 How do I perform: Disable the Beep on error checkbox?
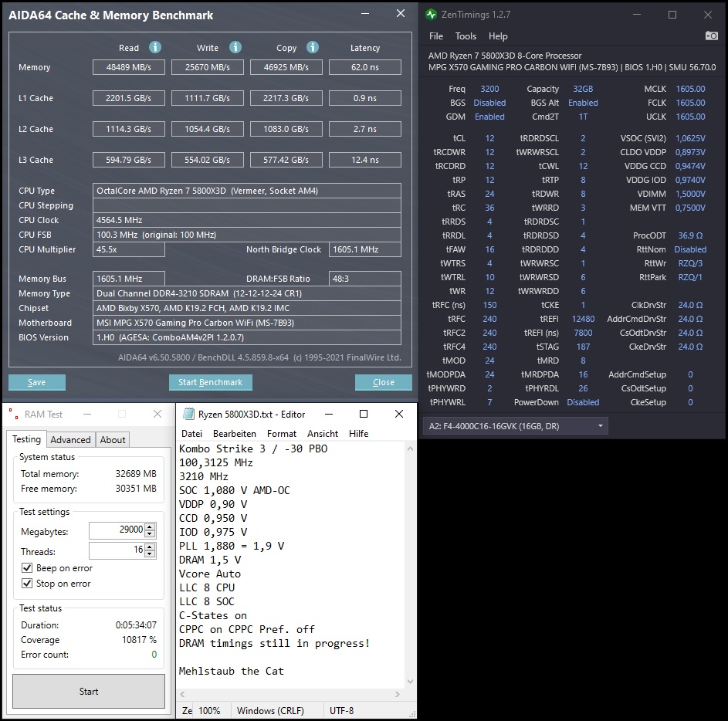coord(26,567)
